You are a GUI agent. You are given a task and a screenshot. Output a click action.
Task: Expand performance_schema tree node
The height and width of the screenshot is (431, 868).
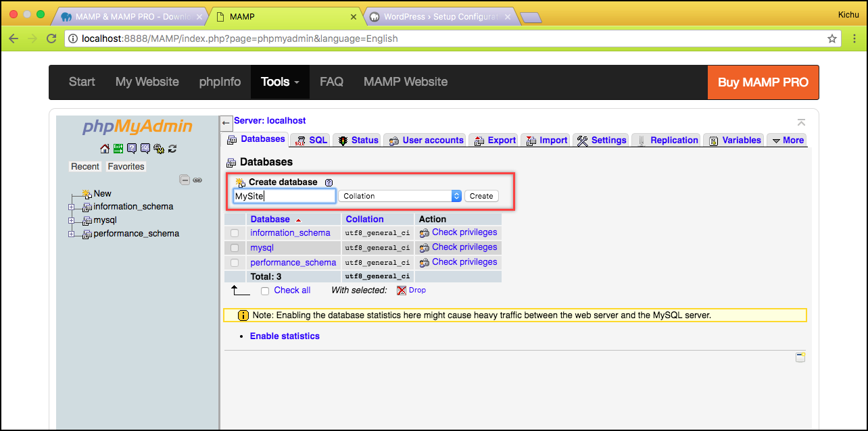[72, 234]
